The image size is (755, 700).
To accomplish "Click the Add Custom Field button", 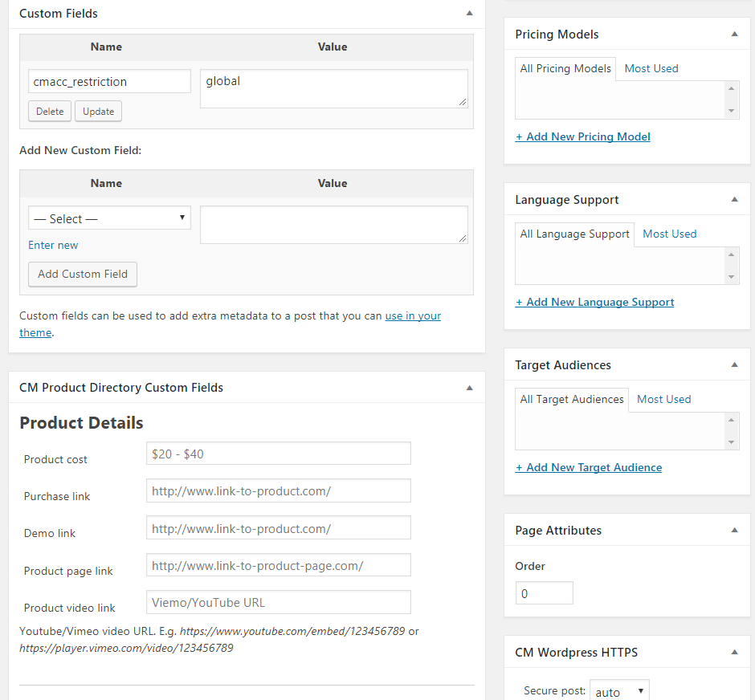I will click(x=83, y=274).
